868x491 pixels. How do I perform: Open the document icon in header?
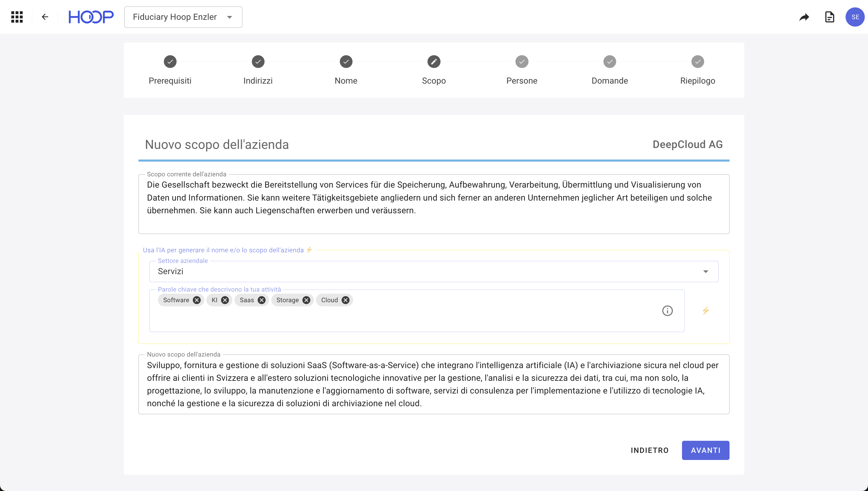coord(829,17)
